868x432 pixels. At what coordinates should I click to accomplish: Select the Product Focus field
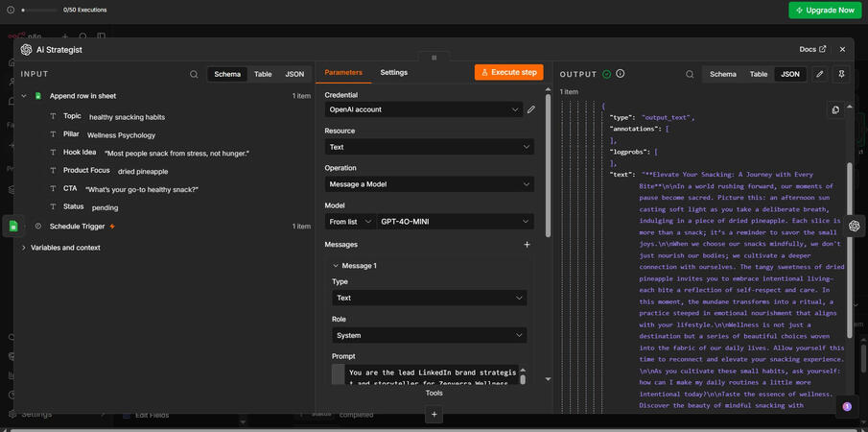86,171
